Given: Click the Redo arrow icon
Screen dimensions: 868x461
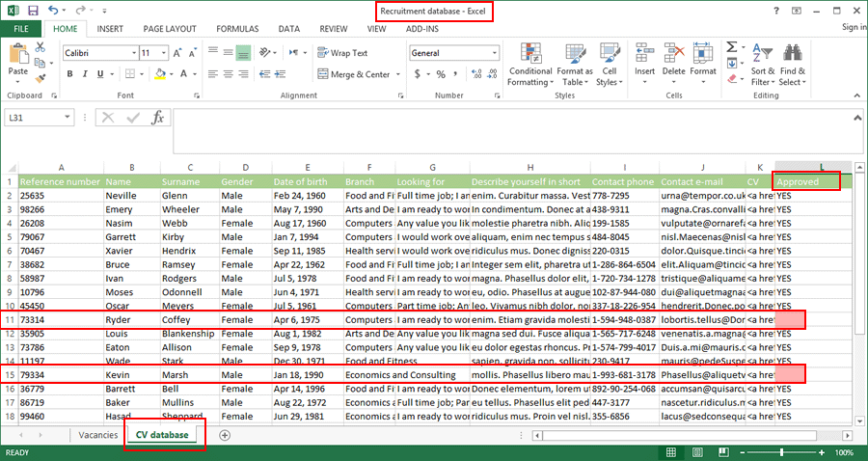Looking at the screenshot, I should click(x=81, y=10).
